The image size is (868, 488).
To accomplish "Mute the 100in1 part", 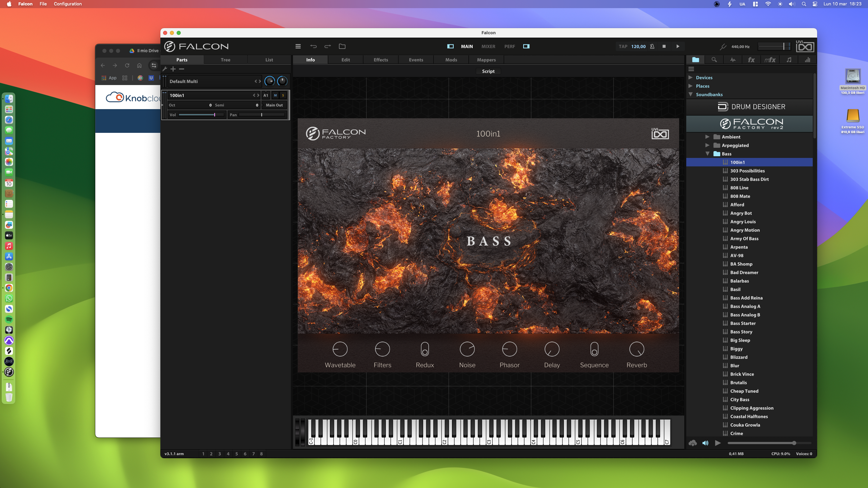I will click(275, 95).
